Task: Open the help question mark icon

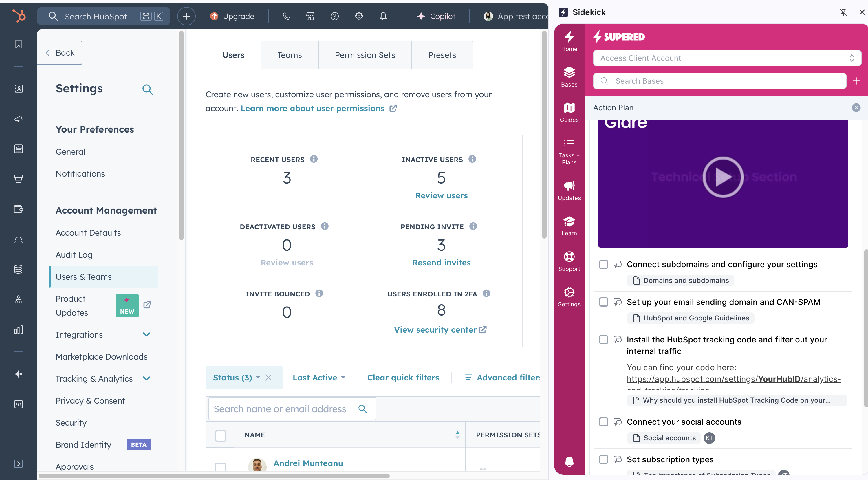Action: 335,16
